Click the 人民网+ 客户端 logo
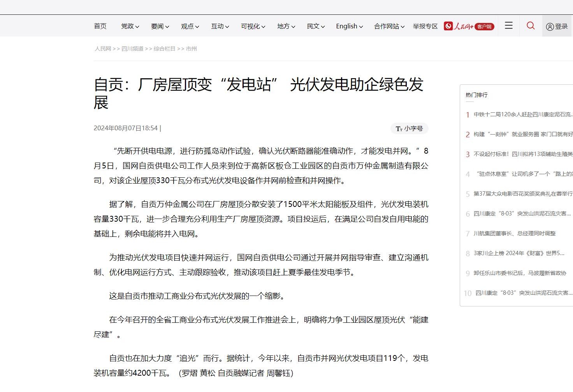The height and width of the screenshot is (392, 573). click(469, 26)
